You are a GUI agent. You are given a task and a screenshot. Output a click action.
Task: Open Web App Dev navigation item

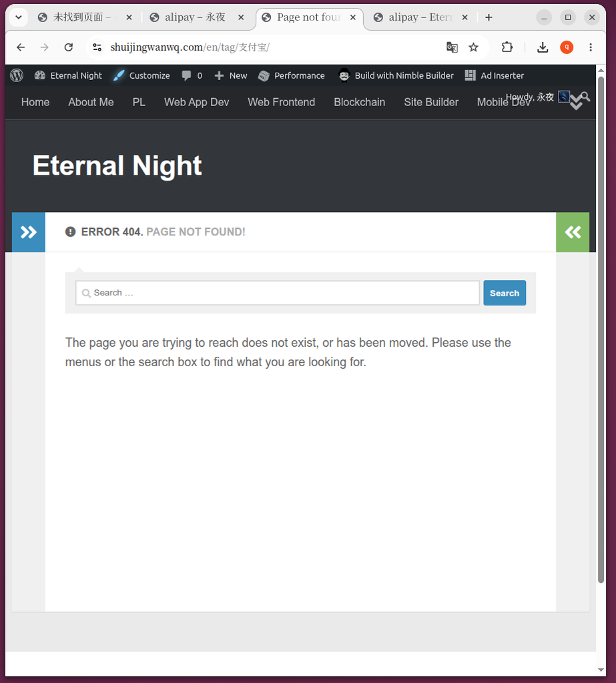point(197,102)
